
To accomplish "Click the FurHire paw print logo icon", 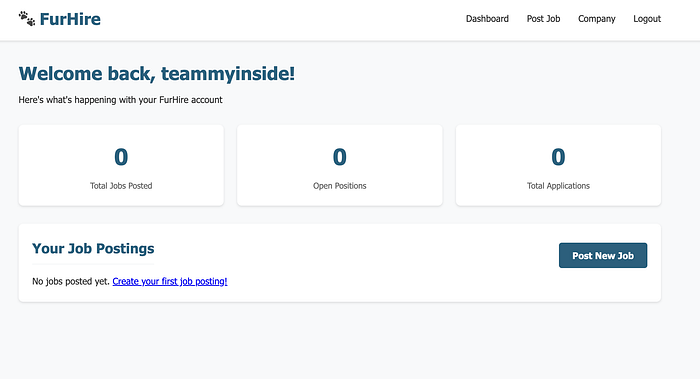I will point(27,19).
